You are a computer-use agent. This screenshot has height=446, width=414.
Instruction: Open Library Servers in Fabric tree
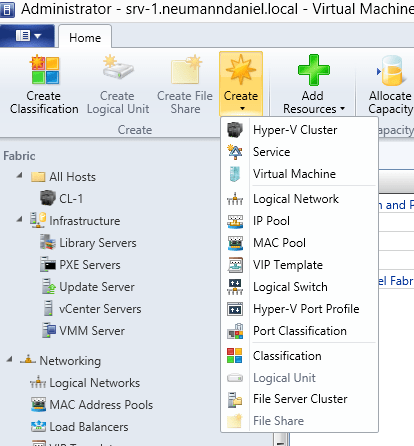pyautogui.click(x=88, y=243)
